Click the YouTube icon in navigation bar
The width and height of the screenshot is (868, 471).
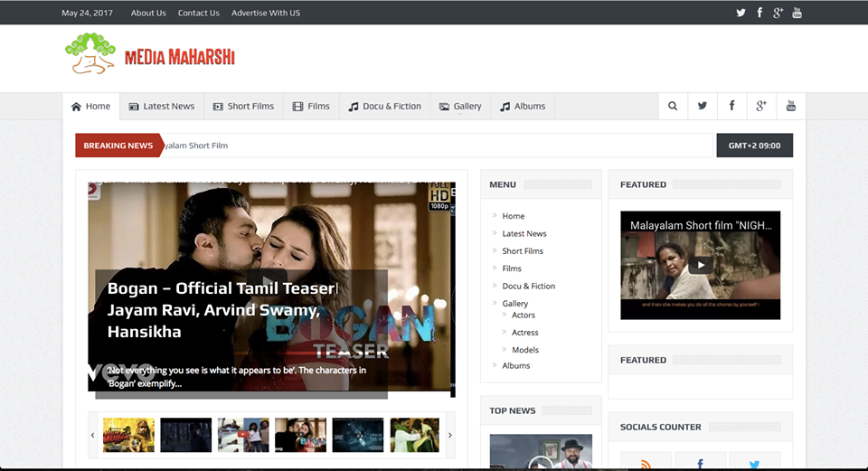tap(791, 107)
